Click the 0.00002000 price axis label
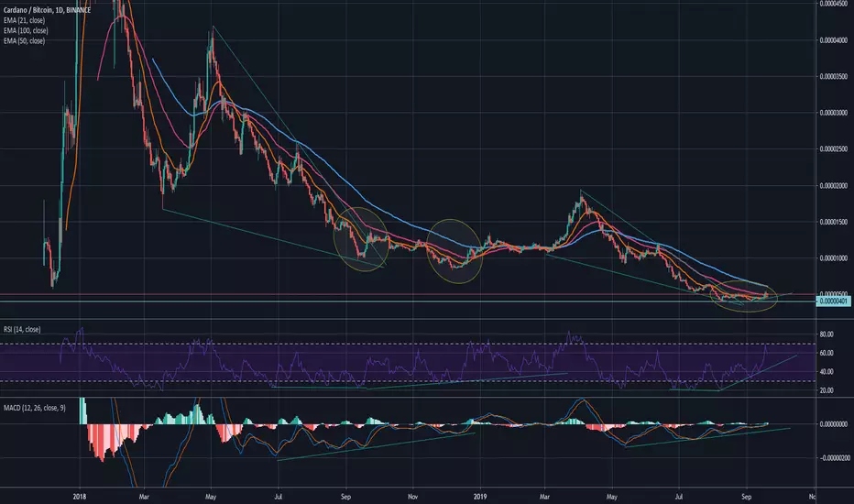This screenshot has height=504, width=854. pyautogui.click(x=833, y=185)
